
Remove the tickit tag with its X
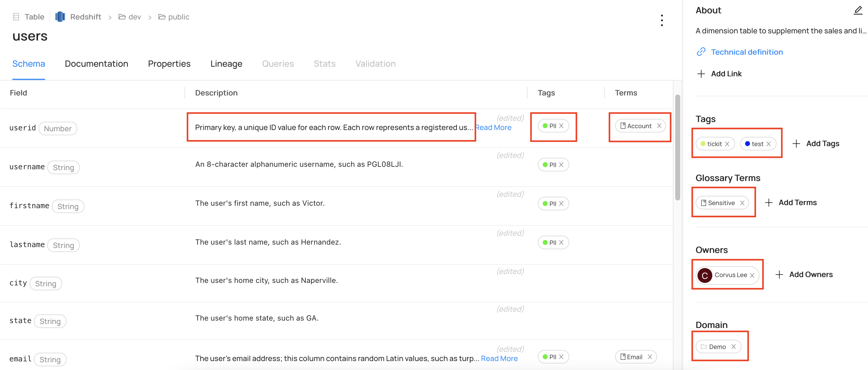(x=727, y=144)
